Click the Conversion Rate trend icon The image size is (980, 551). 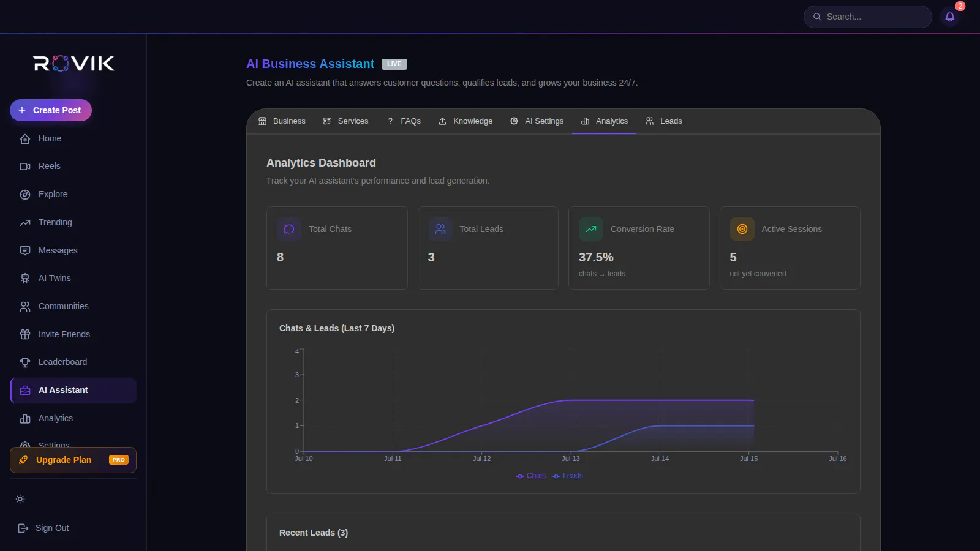591,229
